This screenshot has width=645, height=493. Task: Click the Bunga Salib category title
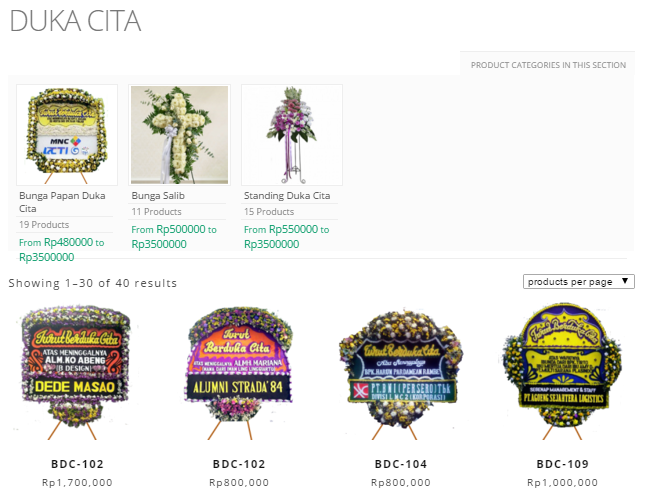click(158, 196)
